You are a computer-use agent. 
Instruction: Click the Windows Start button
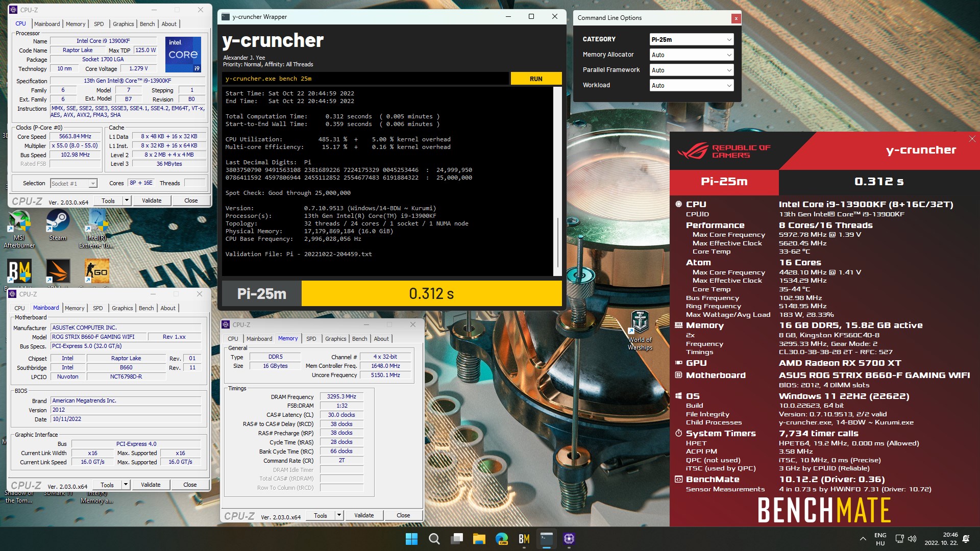tap(411, 539)
